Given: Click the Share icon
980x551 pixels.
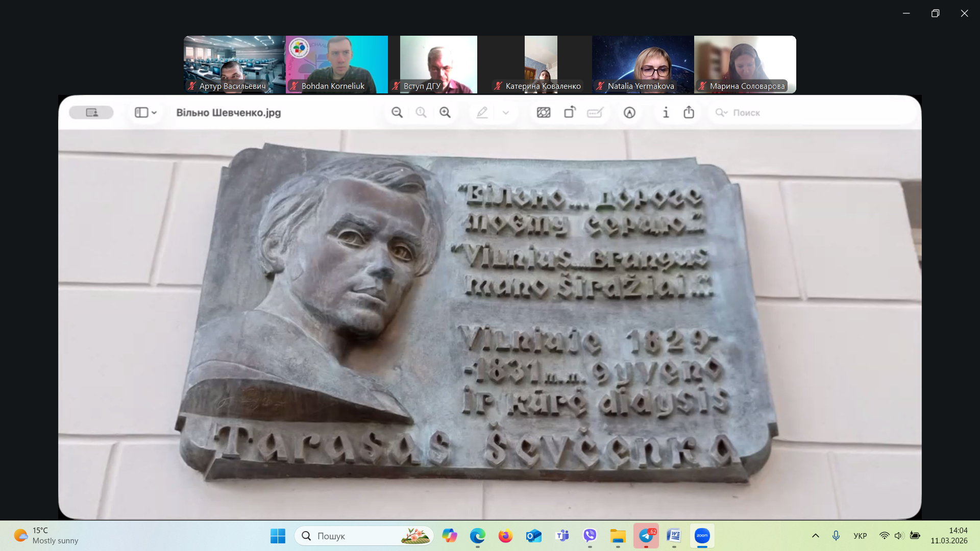Looking at the screenshot, I should [x=689, y=113].
